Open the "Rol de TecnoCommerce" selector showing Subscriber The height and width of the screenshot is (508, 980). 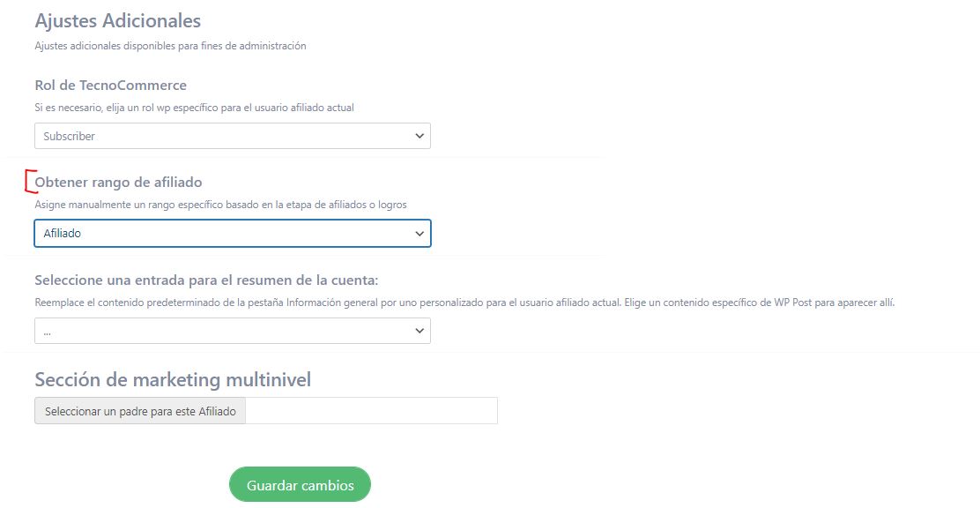click(232, 135)
